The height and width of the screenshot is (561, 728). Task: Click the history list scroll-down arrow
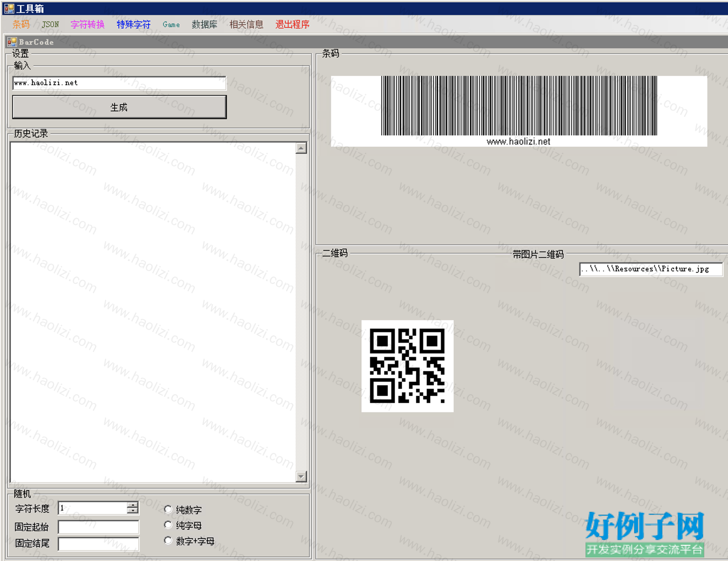pyautogui.click(x=301, y=476)
